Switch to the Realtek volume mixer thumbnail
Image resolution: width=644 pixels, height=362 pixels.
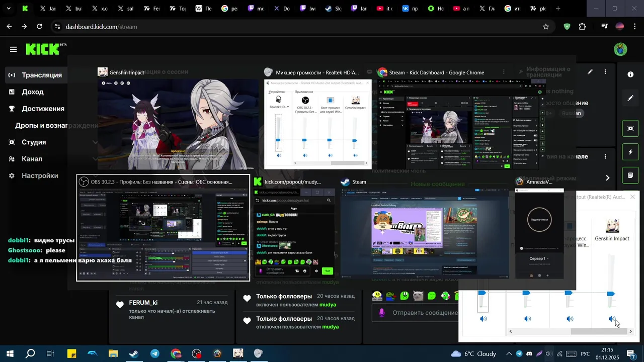317,124
